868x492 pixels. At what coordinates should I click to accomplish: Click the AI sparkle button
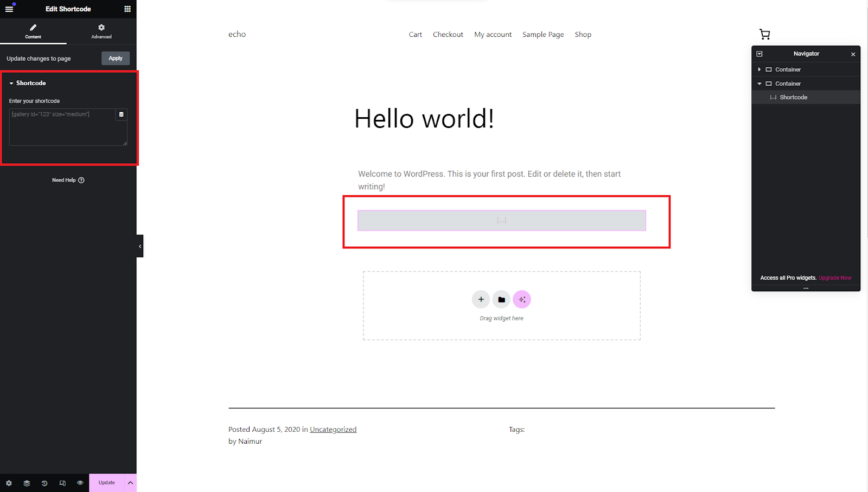(522, 299)
